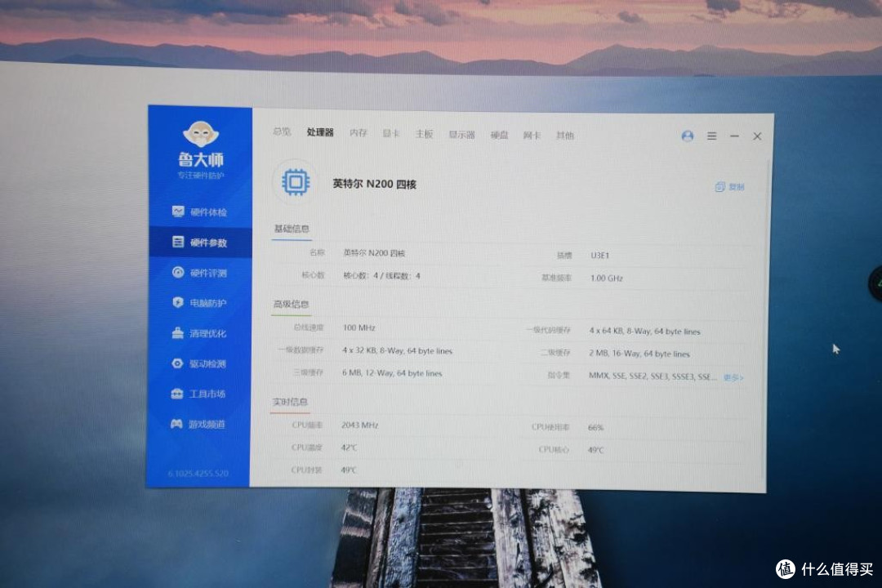This screenshot has height=588, width=882.
Task: Click CPU temperature value 42℃
Action: click(x=349, y=448)
